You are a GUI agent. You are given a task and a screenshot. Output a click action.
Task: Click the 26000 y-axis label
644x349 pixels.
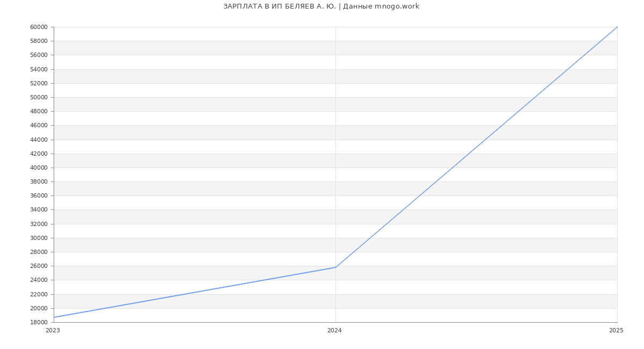coord(39,266)
